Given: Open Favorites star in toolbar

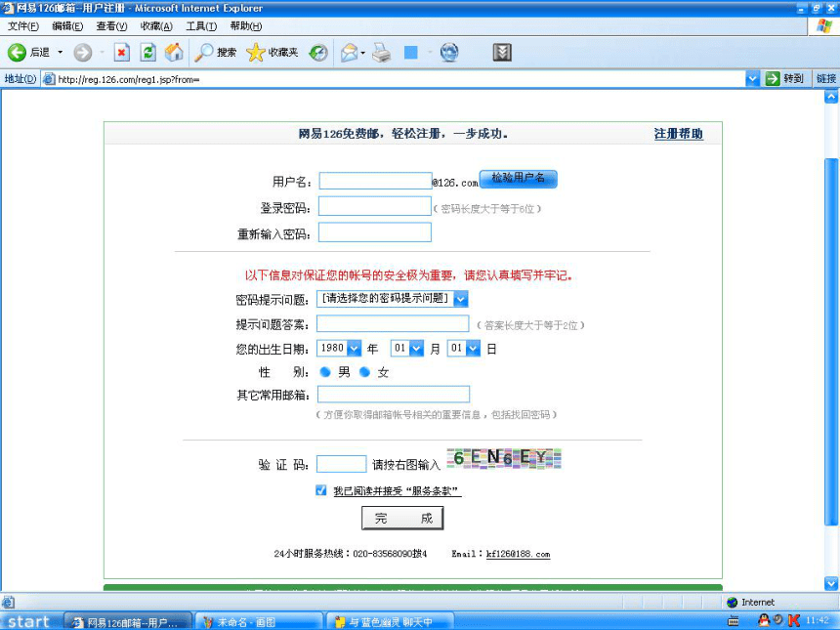Looking at the screenshot, I should [x=256, y=53].
